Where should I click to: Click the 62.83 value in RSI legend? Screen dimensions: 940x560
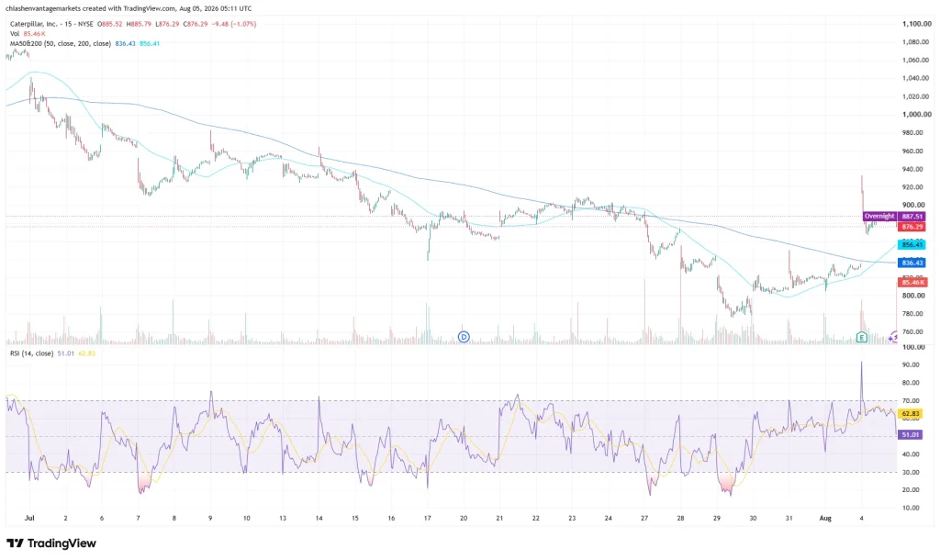87,353
